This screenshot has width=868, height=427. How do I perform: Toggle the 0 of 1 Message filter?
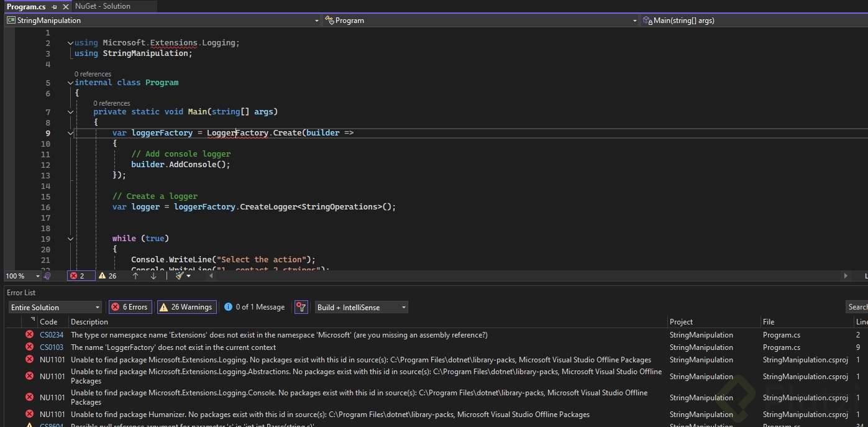pos(255,307)
